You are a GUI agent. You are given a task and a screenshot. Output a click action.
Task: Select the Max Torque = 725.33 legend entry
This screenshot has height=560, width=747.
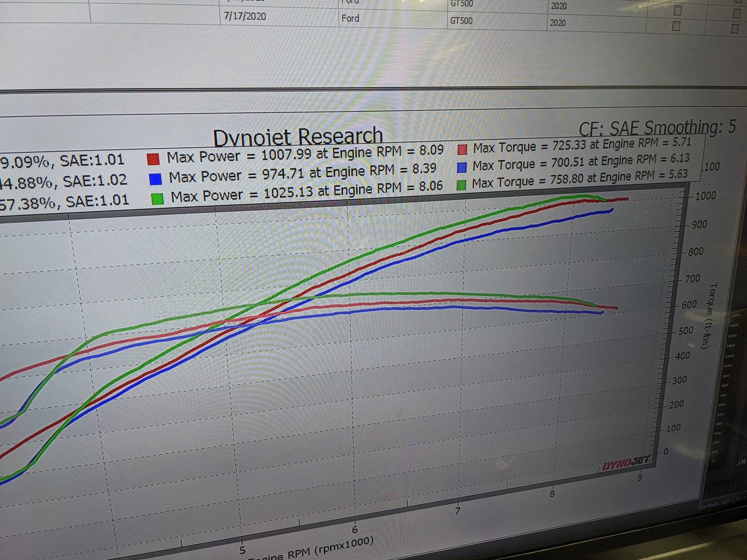[x=582, y=145]
